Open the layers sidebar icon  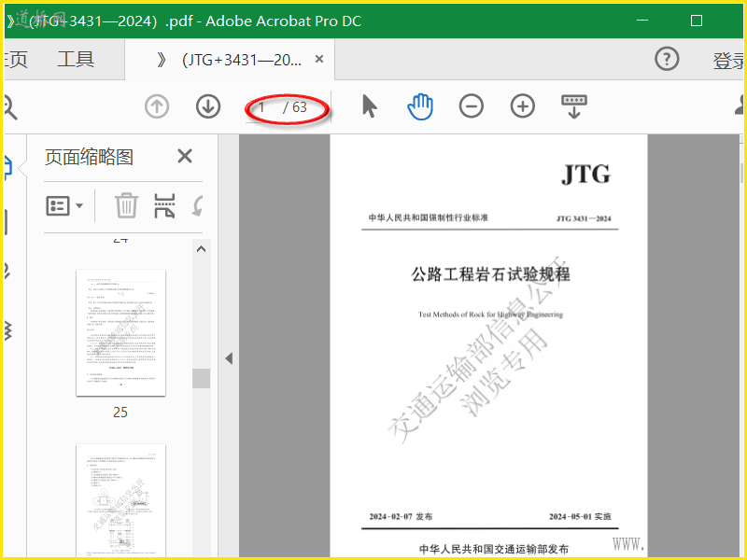7,330
